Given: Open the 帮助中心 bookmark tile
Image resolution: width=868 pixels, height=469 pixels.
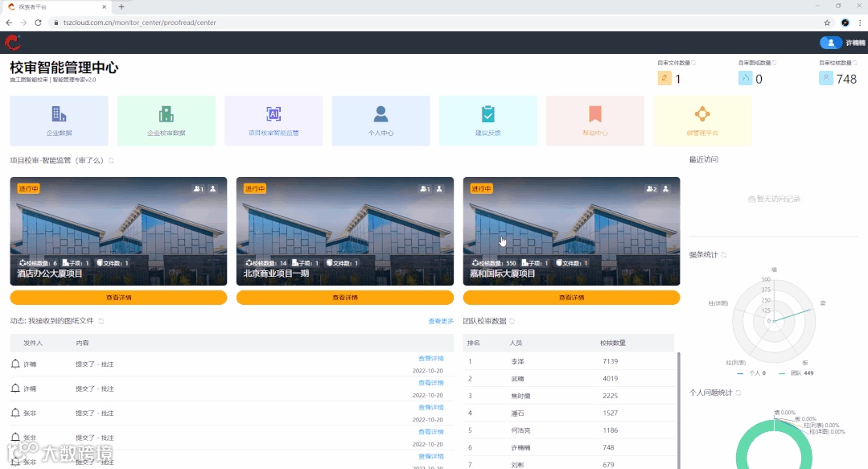Looking at the screenshot, I should pos(595,121).
